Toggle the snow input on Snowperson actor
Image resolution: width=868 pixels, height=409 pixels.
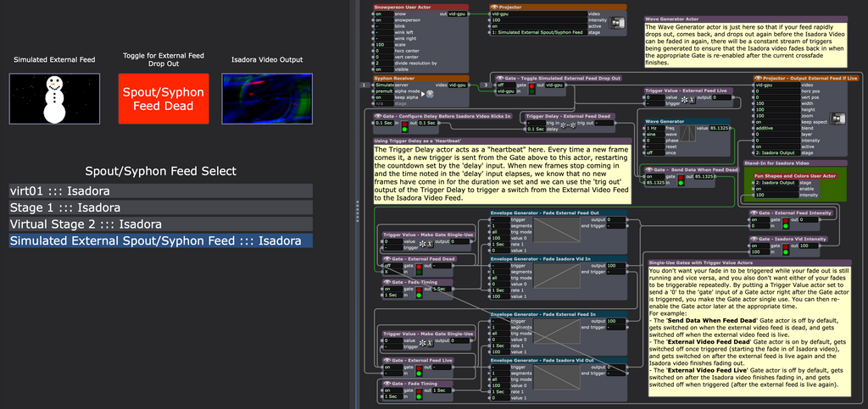(x=384, y=14)
